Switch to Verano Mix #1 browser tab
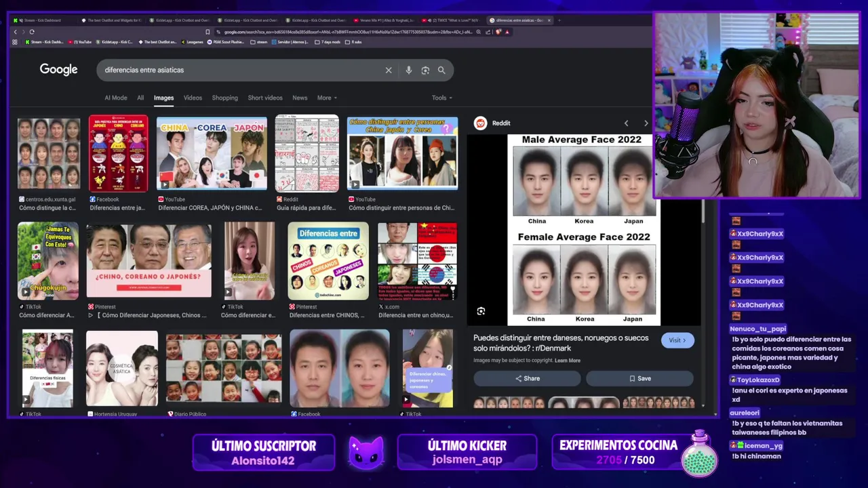The image size is (868, 488). pyautogui.click(x=383, y=20)
